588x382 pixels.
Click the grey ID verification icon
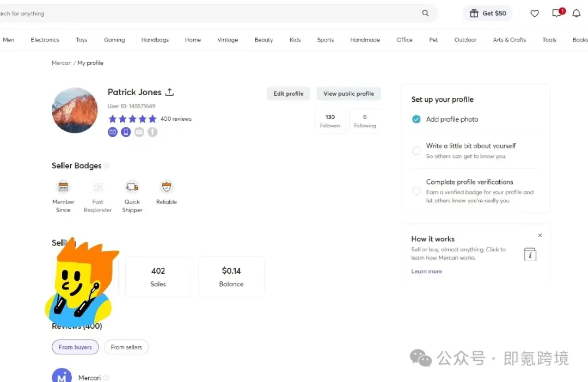139,132
